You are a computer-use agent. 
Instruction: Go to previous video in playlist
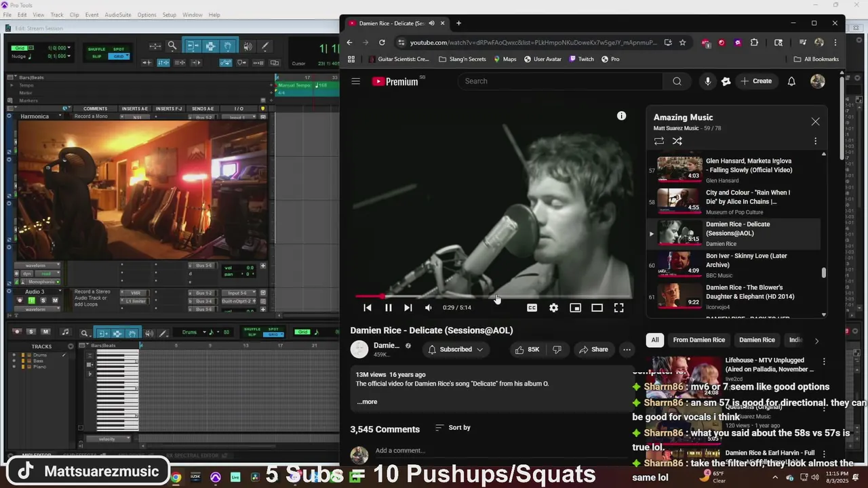click(368, 308)
